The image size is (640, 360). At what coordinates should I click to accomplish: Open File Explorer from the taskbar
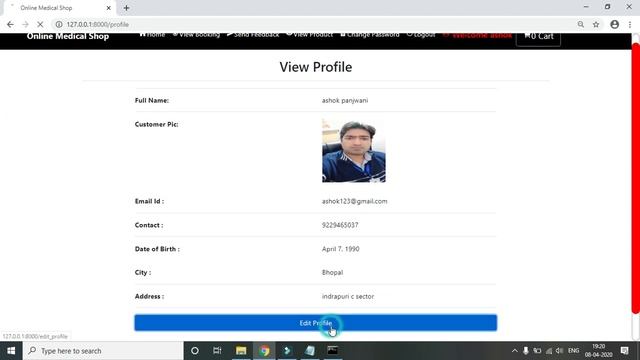(x=241, y=351)
